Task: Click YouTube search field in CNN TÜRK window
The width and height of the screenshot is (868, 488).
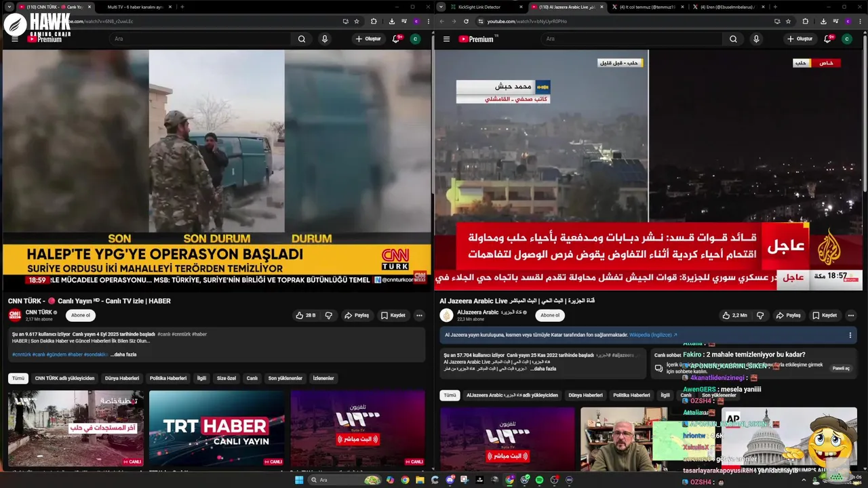Action: (x=200, y=39)
